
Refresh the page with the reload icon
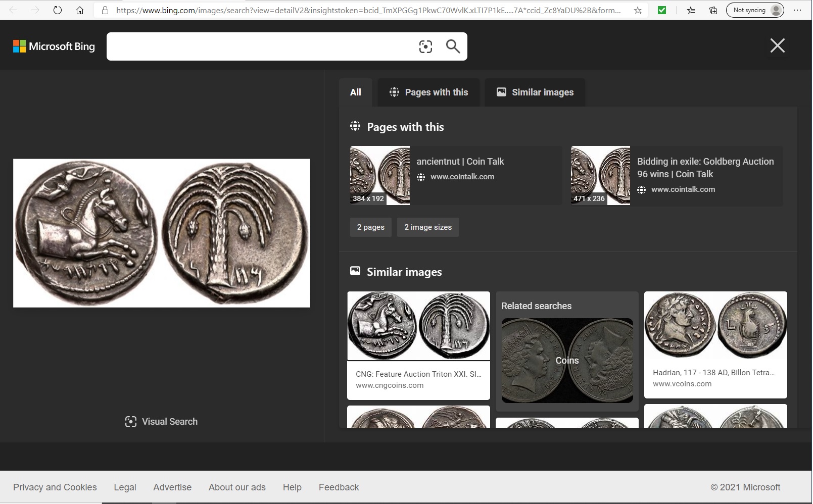click(x=58, y=10)
